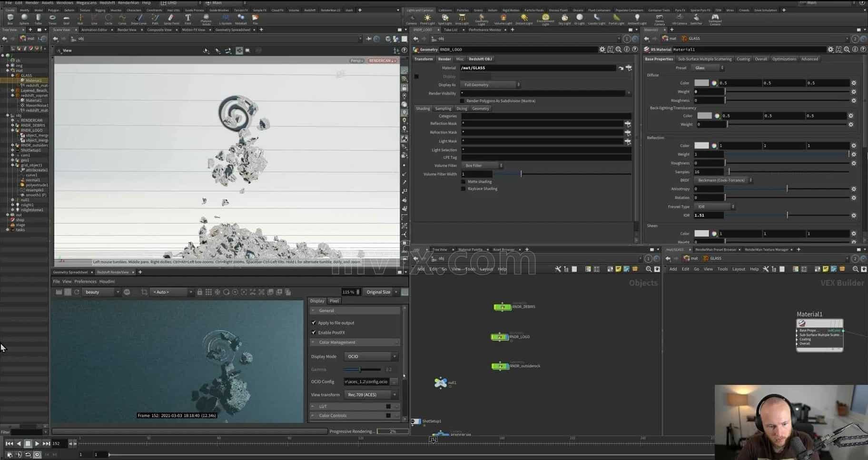Switch to the Sampling tab
This screenshot has width=868, height=460.
[443, 109]
